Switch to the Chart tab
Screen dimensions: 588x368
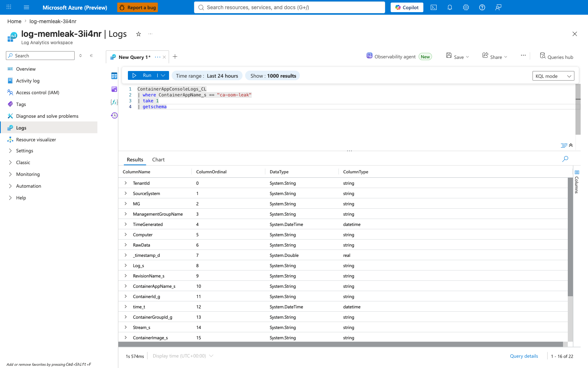[158, 160]
